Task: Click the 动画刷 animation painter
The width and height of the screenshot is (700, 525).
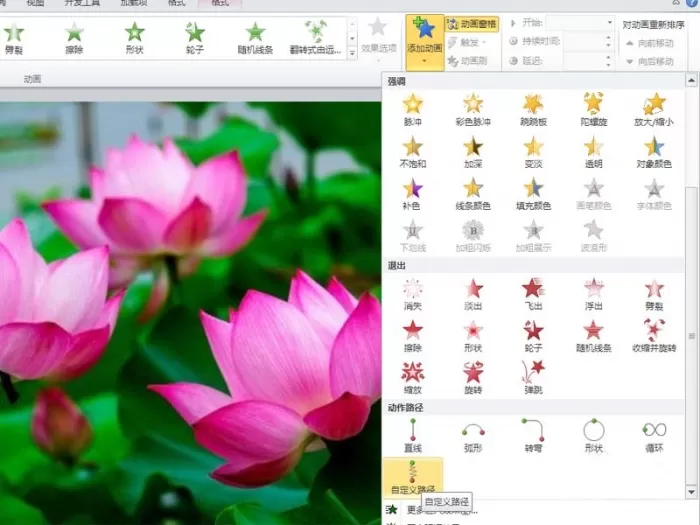Action: click(467, 61)
